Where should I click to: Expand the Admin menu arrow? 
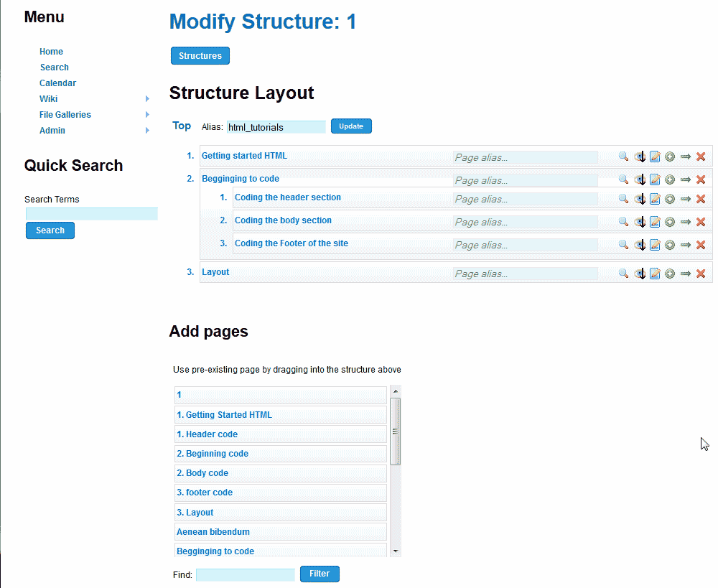(147, 131)
